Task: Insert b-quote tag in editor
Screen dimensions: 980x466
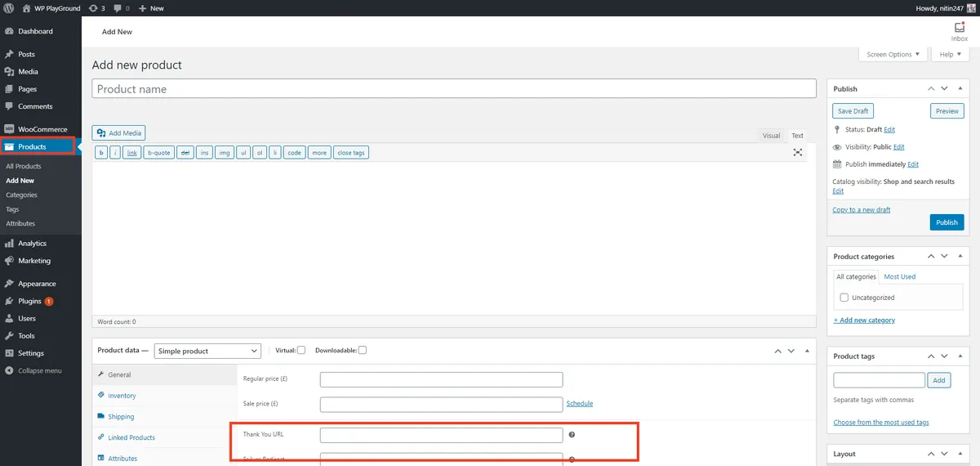Action: [159, 152]
